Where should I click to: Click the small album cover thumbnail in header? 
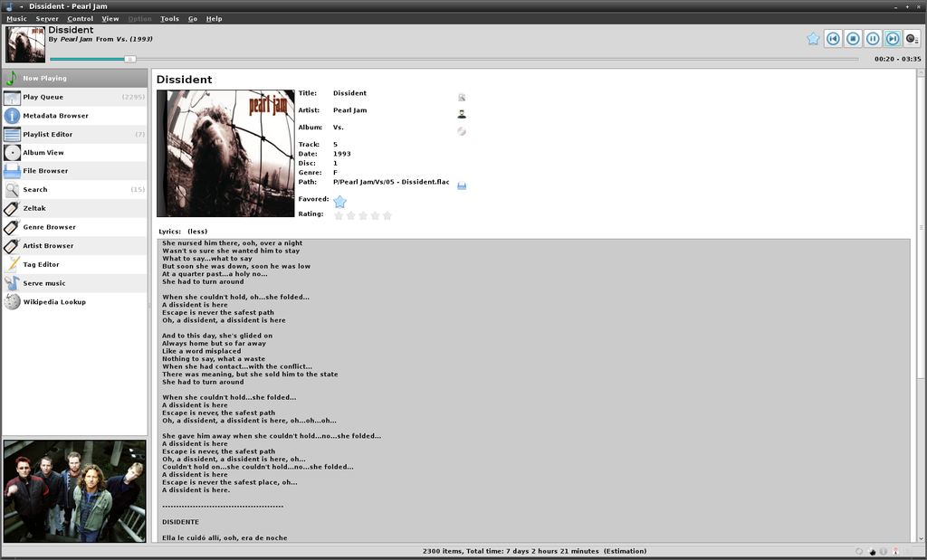tap(25, 44)
